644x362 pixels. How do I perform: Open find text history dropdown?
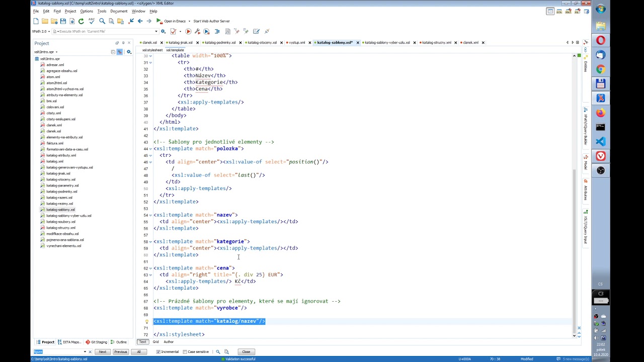click(x=85, y=352)
